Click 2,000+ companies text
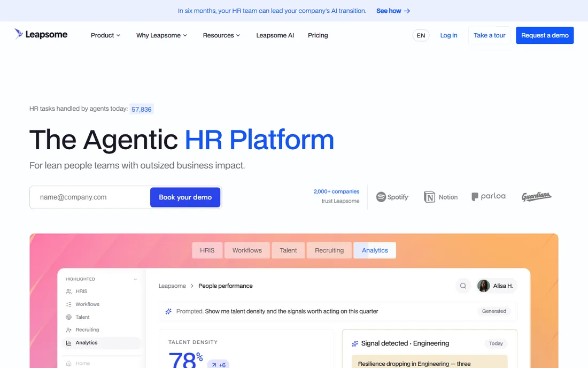The height and width of the screenshot is (368, 588). 336,191
